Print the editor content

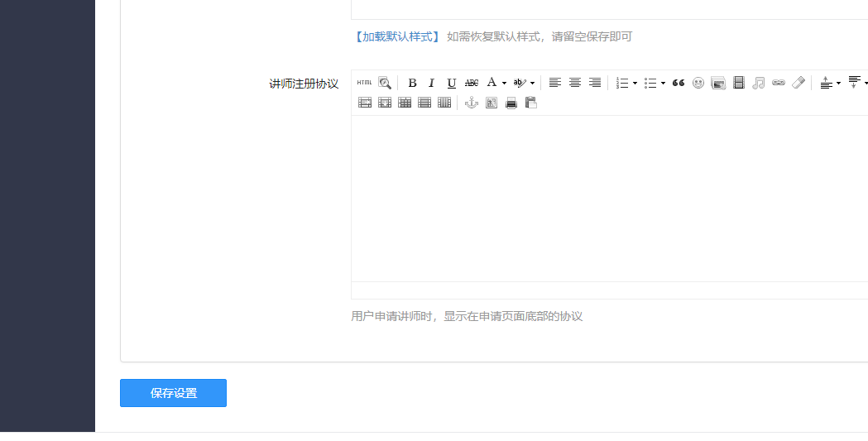pos(511,103)
